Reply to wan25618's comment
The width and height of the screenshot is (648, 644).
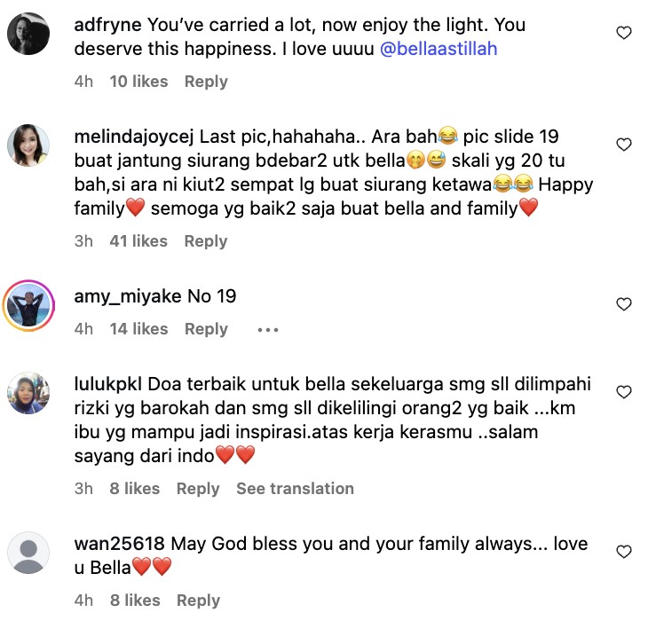click(x=198, y=601)
